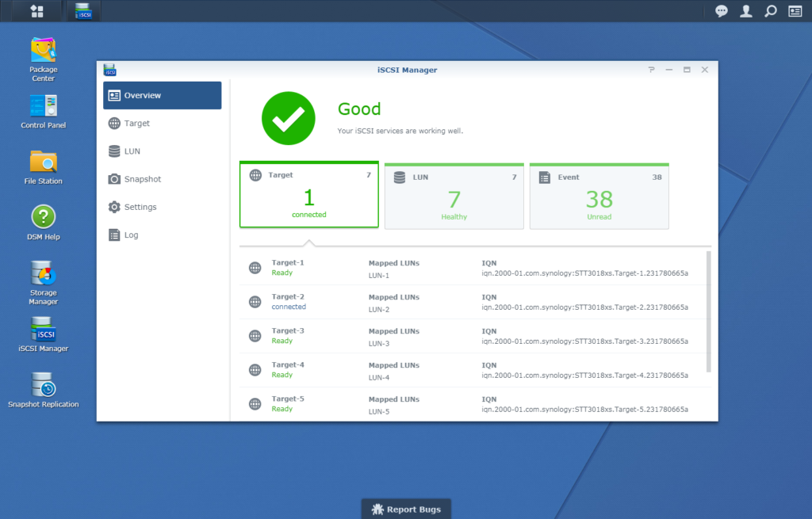Click the green checkmark status icon
Image resolution: width=812 pixels, height=519 pixels.
pyautogui.click(x=289, y=119)
